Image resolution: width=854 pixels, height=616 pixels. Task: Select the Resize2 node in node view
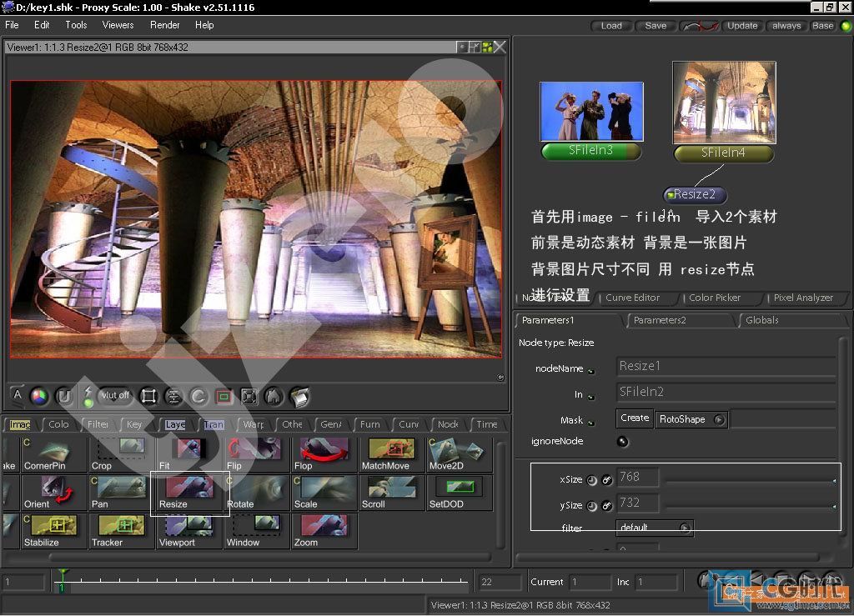click(x=695, y=194)
